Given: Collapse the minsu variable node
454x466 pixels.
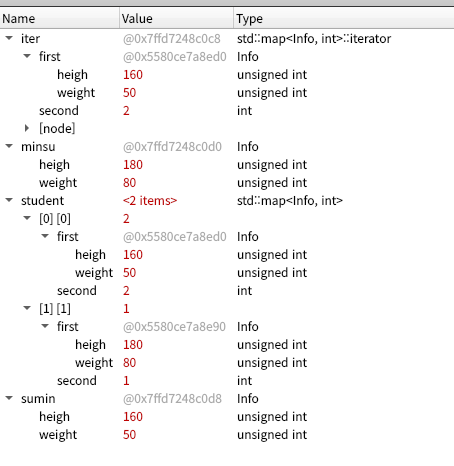Looking at the screenshot, I should point(9,146).
